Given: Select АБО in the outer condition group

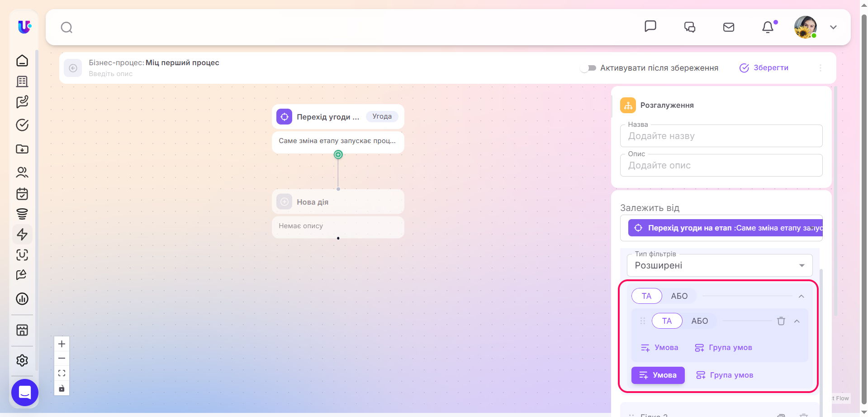Looking at the screenshot, I should [x=679, y=296].
